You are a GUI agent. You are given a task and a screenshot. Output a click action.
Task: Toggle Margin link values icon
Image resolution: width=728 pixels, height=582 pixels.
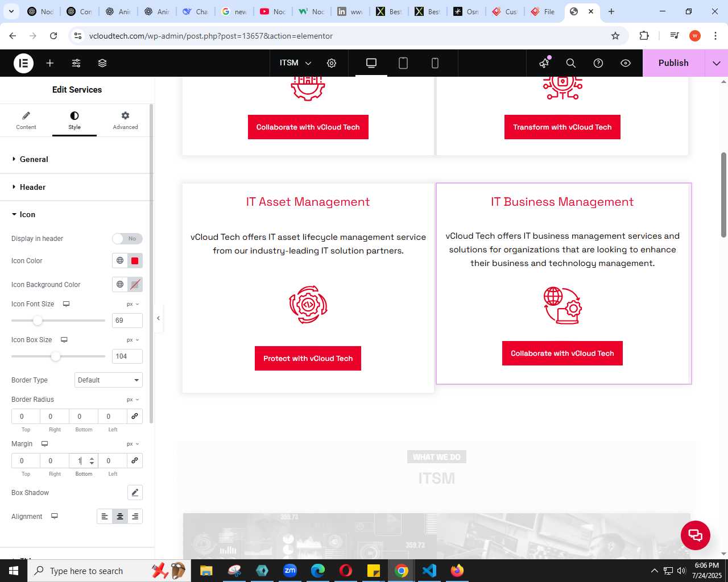coord(135,460)
